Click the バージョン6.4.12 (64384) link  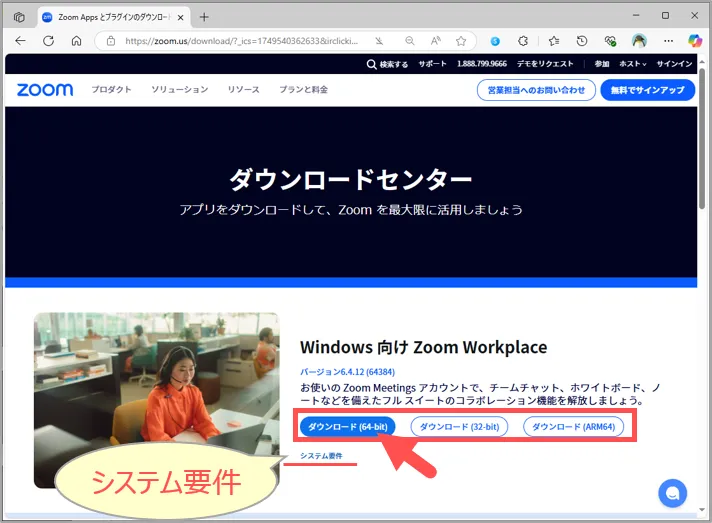click(347, 372)
